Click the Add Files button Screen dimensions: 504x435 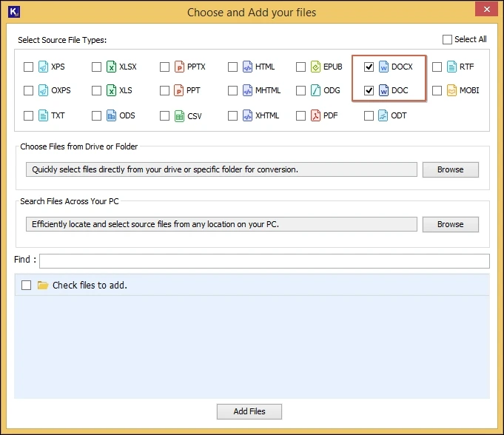coord(249,411)
